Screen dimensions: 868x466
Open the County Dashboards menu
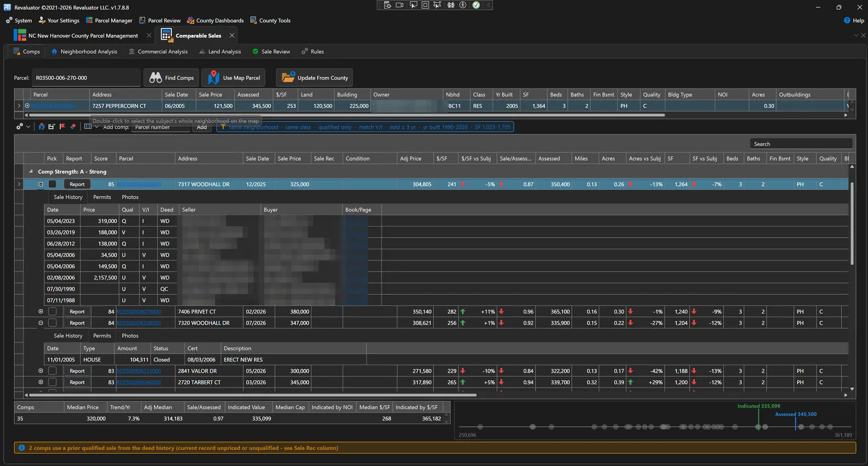[215, 21]
